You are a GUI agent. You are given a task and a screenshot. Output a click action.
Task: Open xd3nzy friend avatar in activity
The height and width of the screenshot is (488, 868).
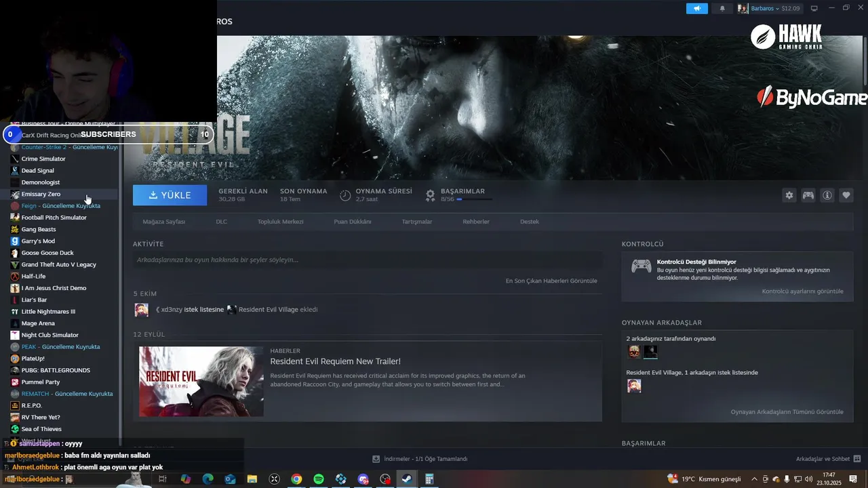click(141, 310)
